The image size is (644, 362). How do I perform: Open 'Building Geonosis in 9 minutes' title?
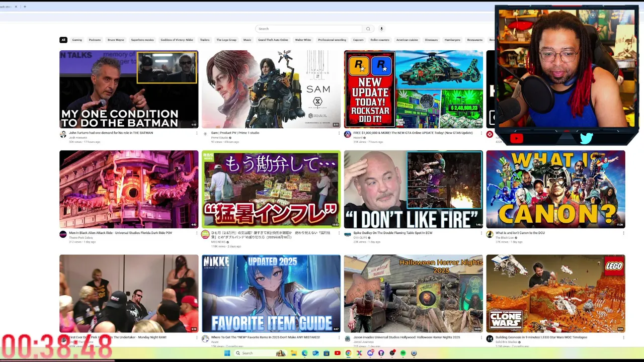[x=541, y=337]
